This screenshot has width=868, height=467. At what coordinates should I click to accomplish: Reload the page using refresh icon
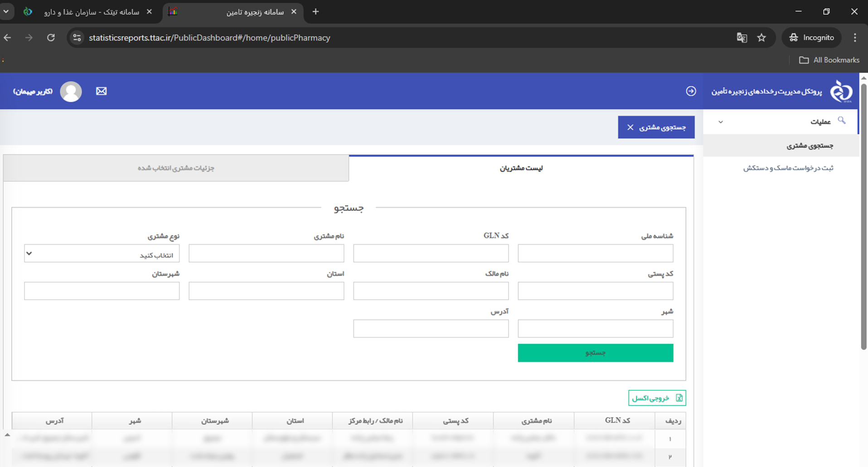tap(51, 38)
